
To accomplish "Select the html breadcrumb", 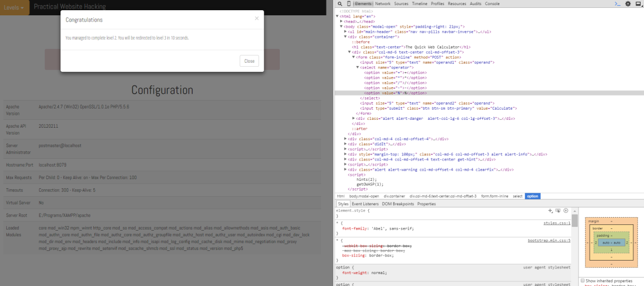I will coord(341,197).
